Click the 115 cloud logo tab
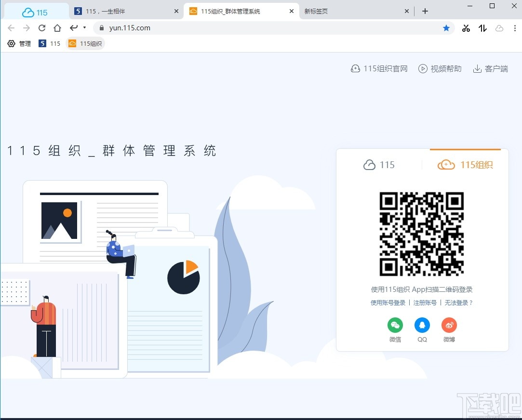Screen dimensions: 522x420 tap(35, 13)
